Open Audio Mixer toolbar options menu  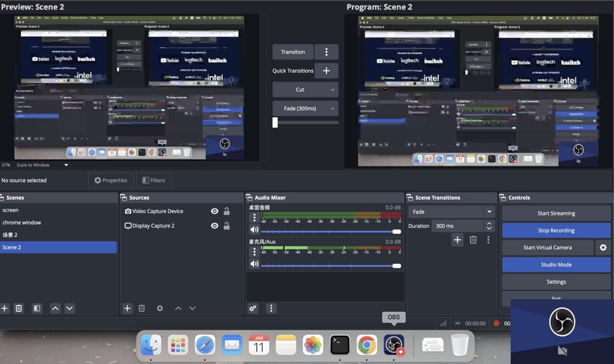pyautogui.click(x=271, y=308)
